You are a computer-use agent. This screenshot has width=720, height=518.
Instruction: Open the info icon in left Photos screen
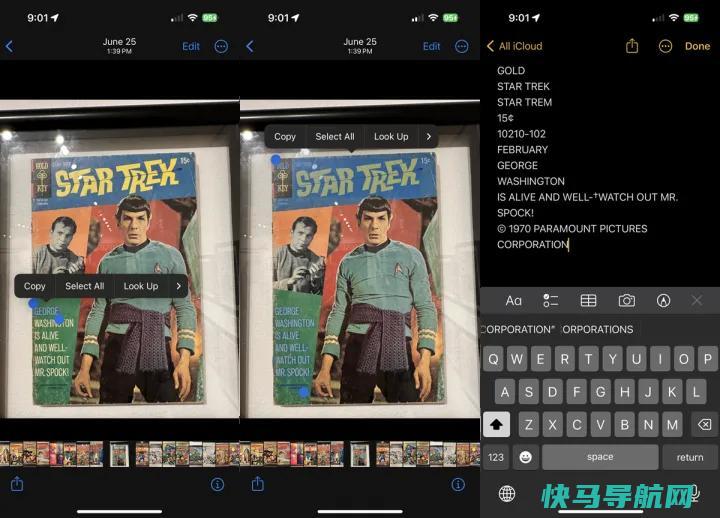[x=217, y=484]
